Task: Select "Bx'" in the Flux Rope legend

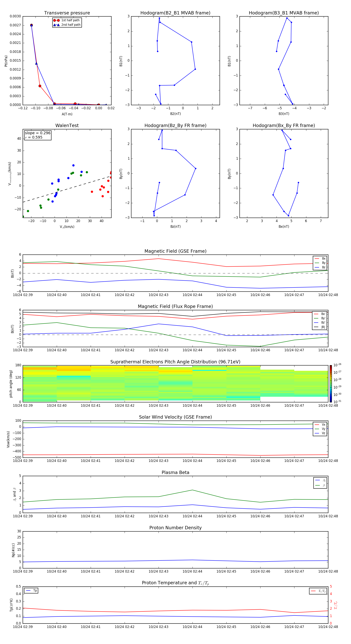Action: click(320, 314)
